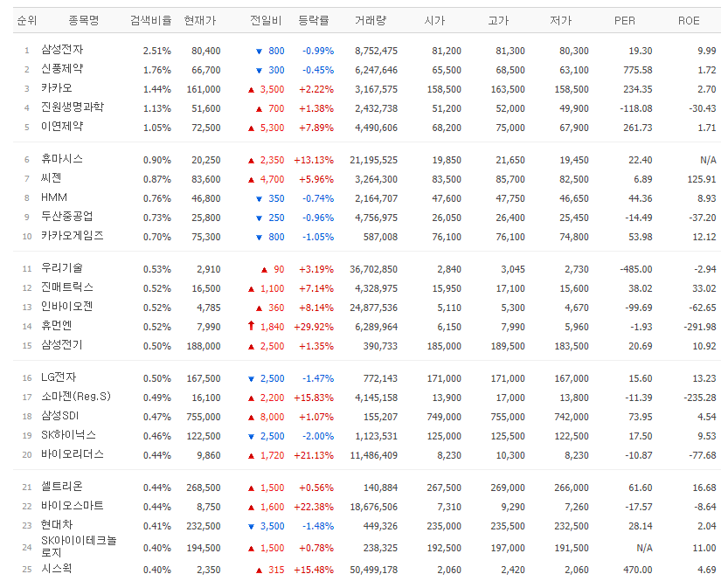Click 삼성전자 blue down arrow icon
728x581 pixels.
click(x=259, y=52)
